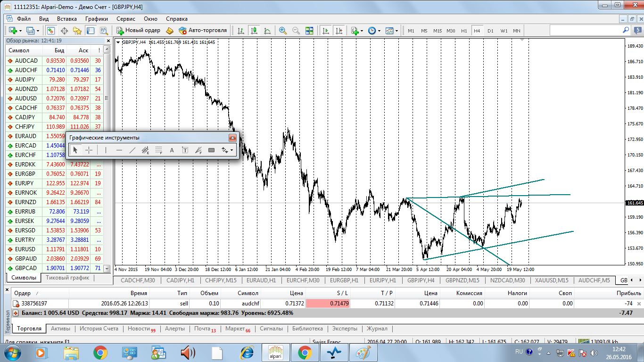Open Internet Explorer from the taskbar
The image size is (644, 362).
click(x=247, y=352)
